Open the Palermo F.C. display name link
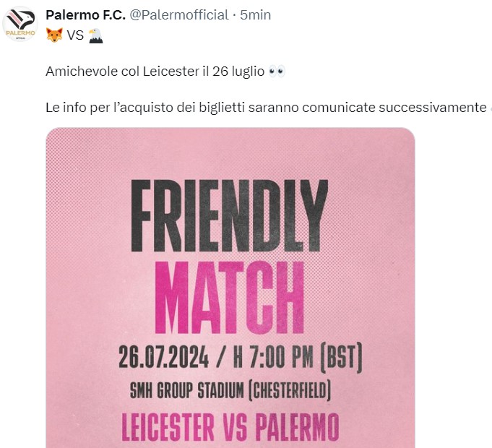This screenshot has height=448, width=492. [85, 15]
